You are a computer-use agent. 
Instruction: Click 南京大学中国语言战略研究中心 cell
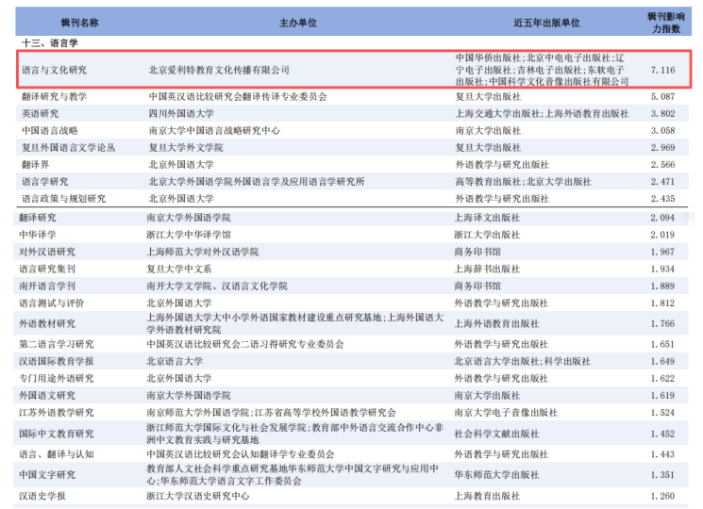pyautogui.click(x=214, y=131)
